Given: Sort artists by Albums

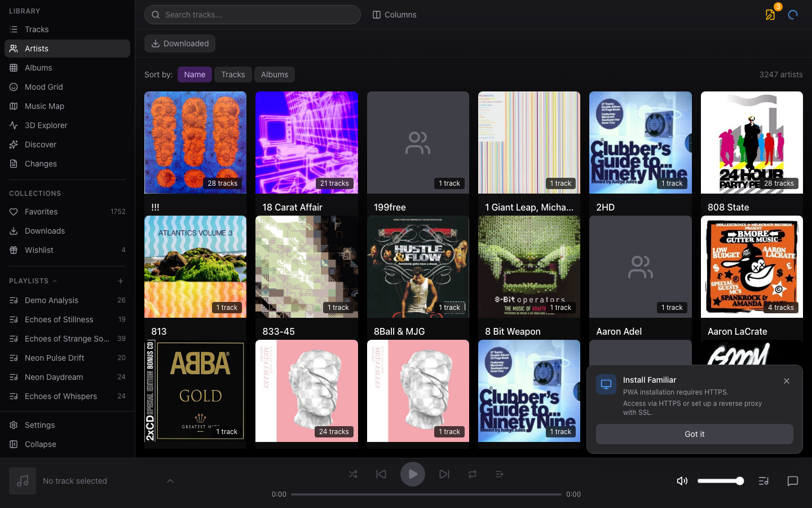Looking at the screenshot, I should pyautogui.click(x=274, y=75).
